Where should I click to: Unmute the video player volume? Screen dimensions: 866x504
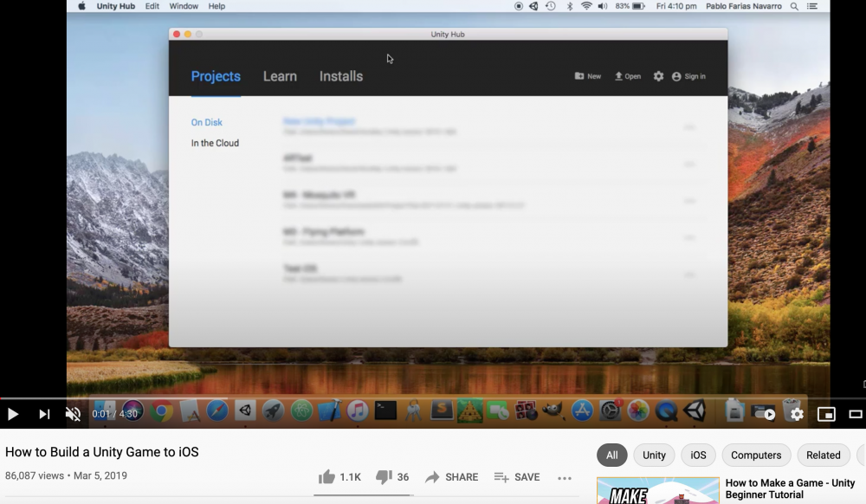click(73, 414)
